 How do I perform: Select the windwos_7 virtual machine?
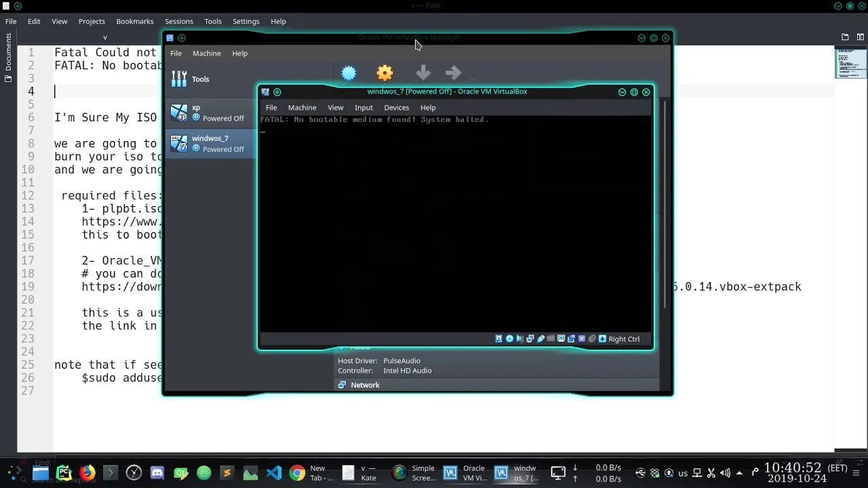(x=210, y=143)
